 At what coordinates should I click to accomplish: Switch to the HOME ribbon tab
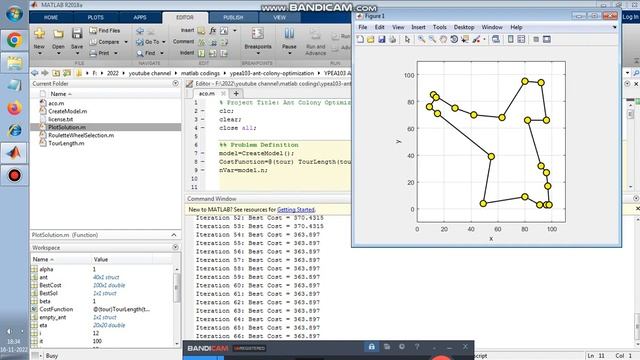[51, 18]
